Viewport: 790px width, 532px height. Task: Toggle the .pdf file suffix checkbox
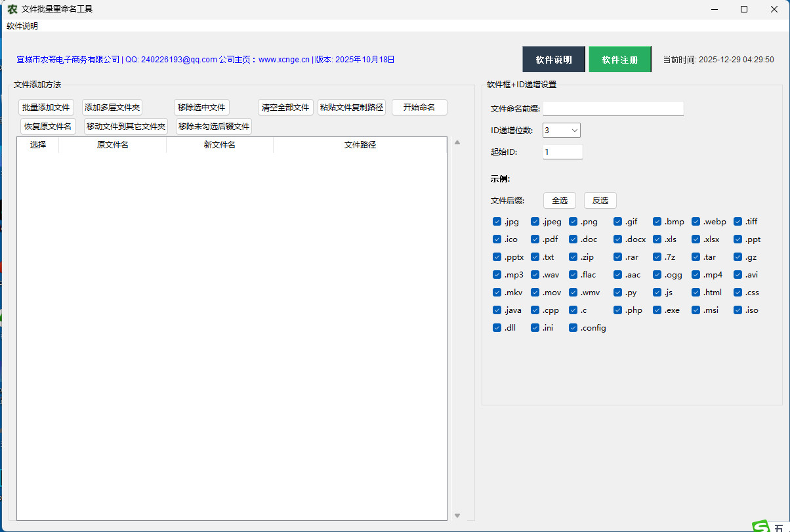click(535, 239)
